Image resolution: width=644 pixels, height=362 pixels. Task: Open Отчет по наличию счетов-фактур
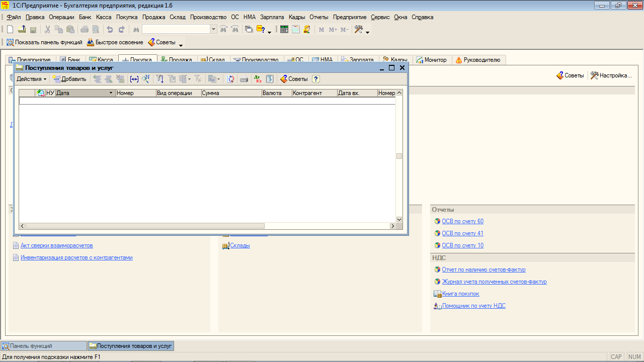(484, 269)
